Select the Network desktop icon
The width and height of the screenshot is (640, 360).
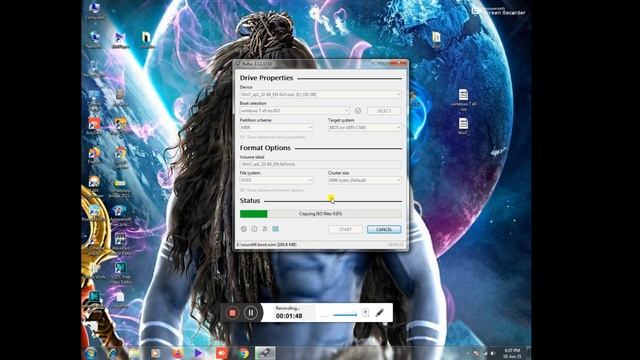[94, 40]
